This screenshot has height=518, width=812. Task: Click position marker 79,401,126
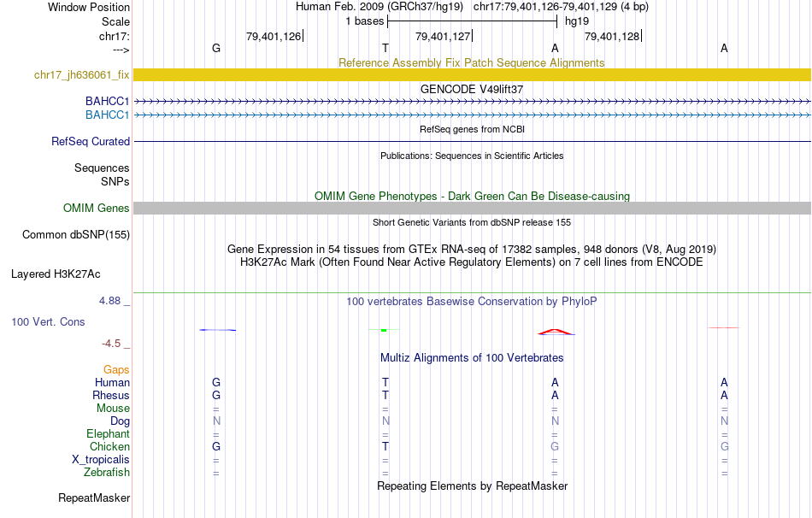274,36
